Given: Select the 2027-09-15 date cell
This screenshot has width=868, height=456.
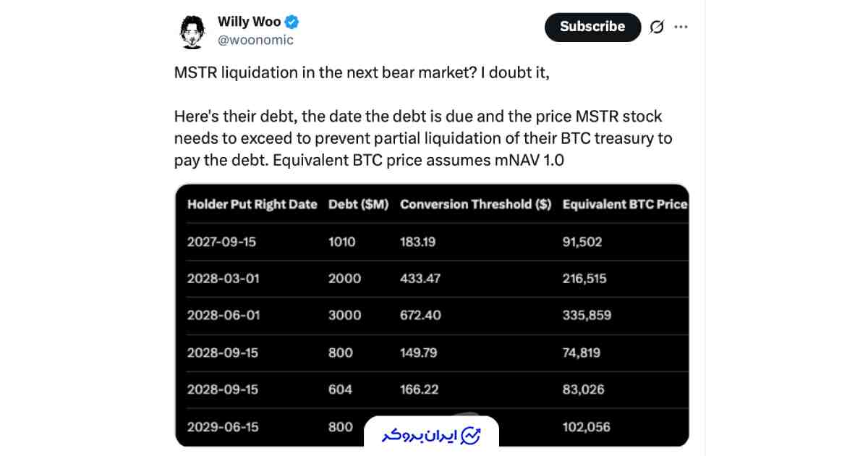Looking at the screenshot, I should (221, 242).
